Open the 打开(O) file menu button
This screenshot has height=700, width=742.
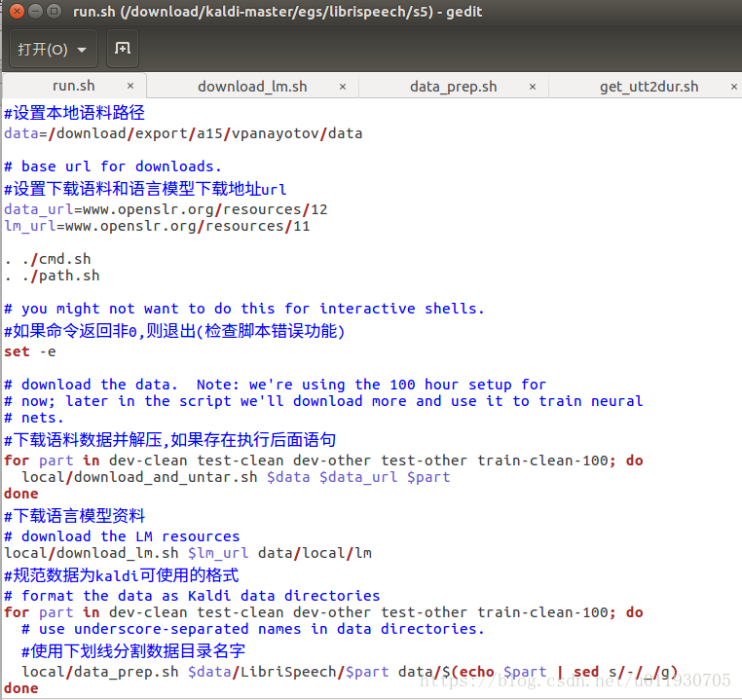coord(53,49)
